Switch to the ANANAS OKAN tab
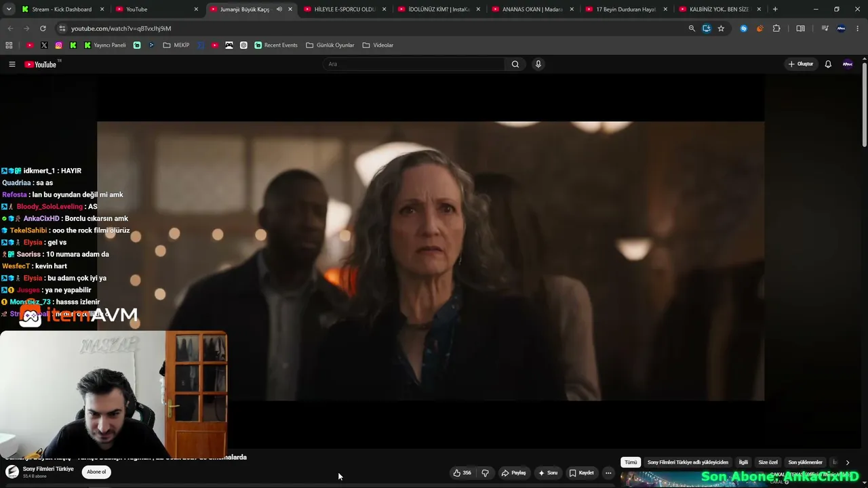This screenshot has height=488, width=868. (534, 9)
